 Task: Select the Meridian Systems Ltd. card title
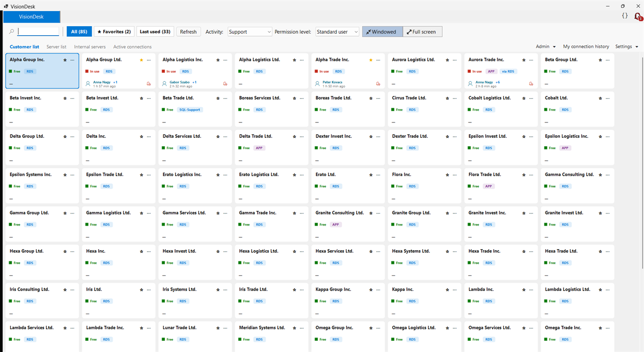tap(262, 328)
